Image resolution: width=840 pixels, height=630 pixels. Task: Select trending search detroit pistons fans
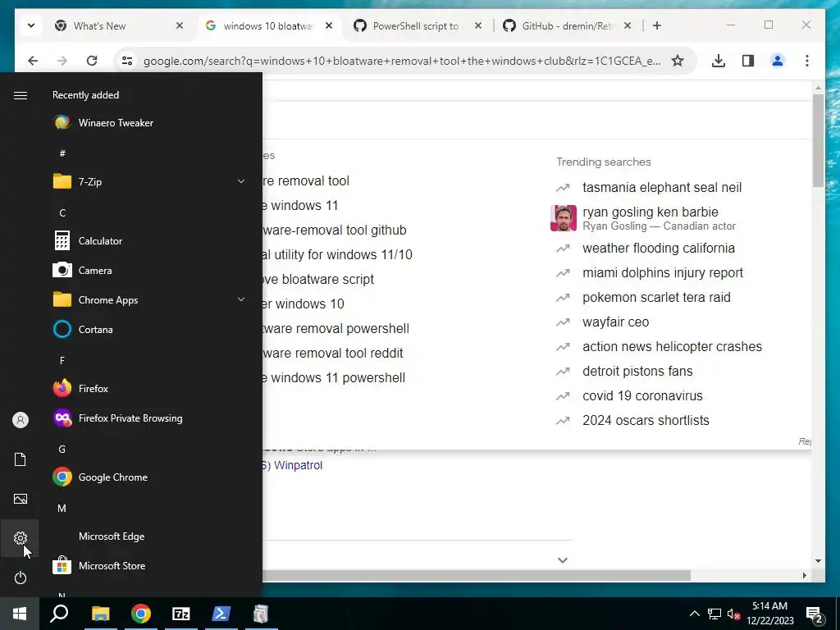[x=637, y=372]
